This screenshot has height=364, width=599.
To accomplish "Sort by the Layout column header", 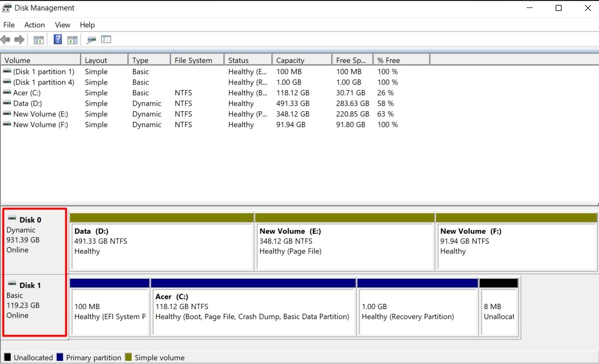I will click(105, 60).
